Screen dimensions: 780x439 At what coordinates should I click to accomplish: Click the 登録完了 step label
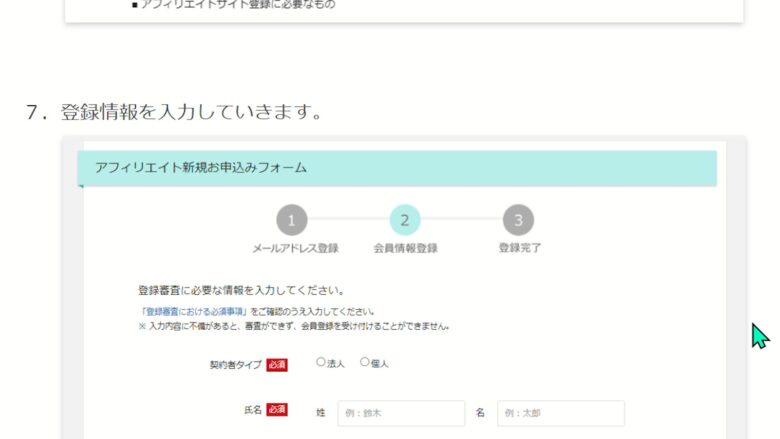pyautogui.click(x=519, y=248)
